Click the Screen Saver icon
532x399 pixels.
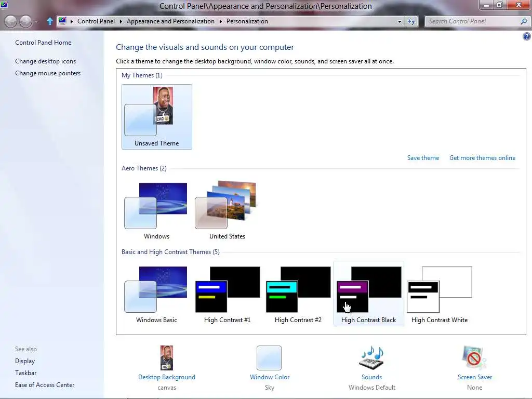tap(474, 358)
